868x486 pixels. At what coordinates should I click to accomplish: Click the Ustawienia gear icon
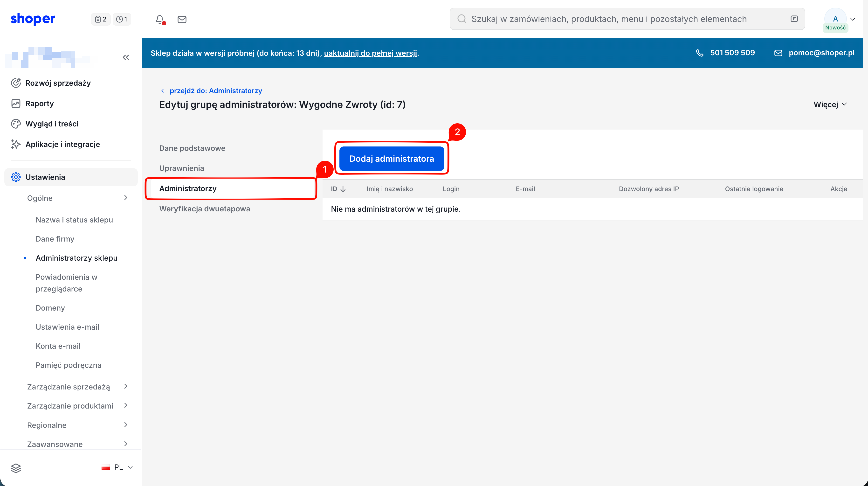16,177
